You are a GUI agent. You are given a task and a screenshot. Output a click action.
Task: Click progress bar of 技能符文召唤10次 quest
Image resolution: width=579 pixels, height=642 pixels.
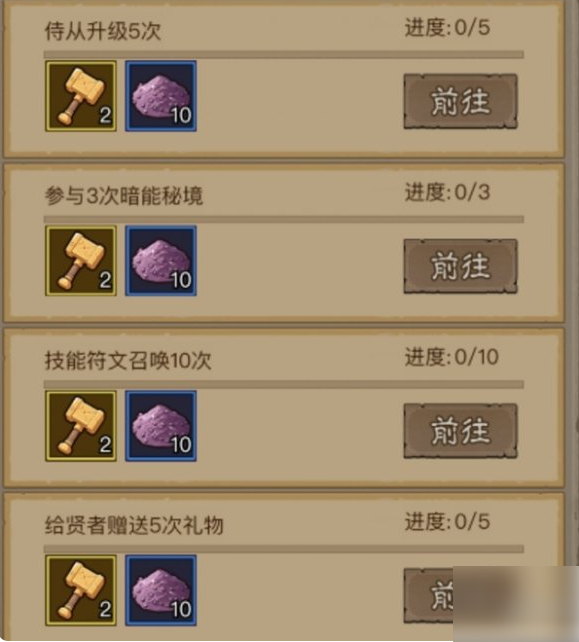pos(284,384)
